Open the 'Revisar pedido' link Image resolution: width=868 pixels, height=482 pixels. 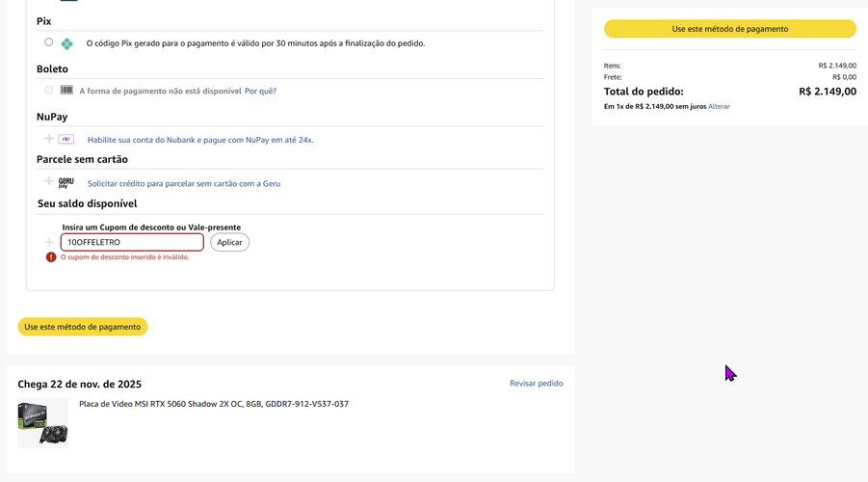pyautogui.click(x=536, y=383)
